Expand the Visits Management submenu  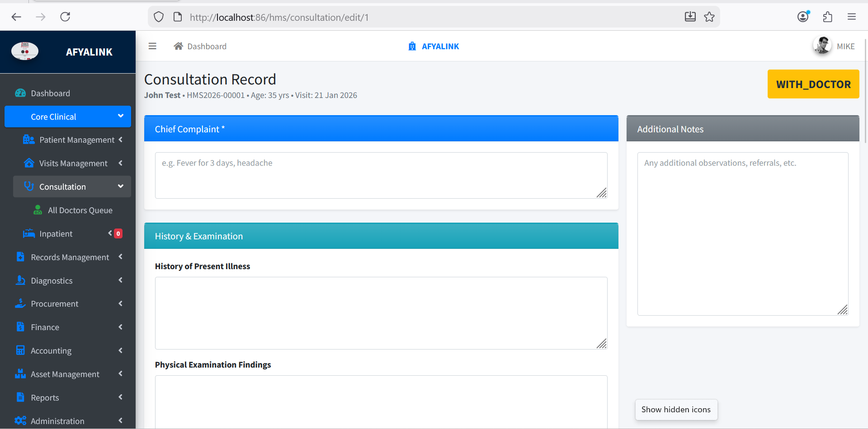(73, 163)
